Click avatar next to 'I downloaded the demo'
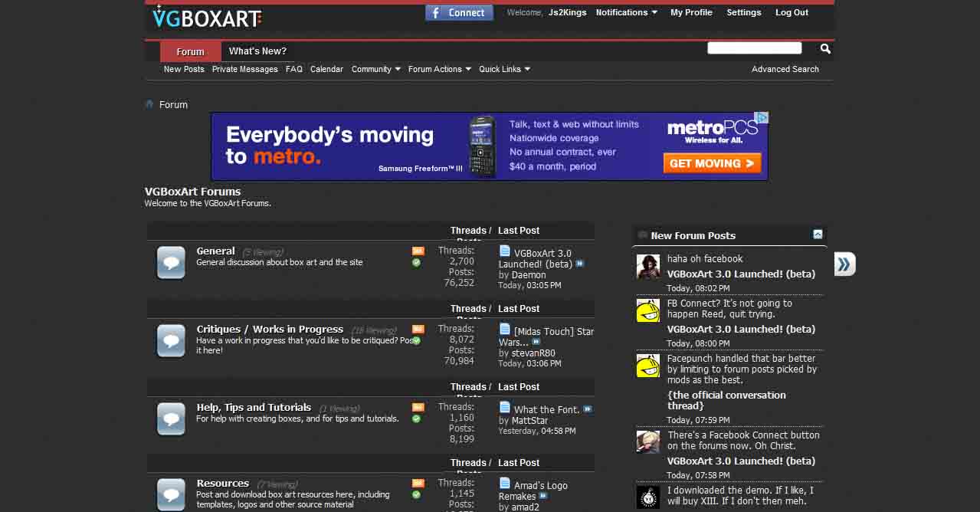This screenshot has height=512, width=980. [x=647, y=497]
